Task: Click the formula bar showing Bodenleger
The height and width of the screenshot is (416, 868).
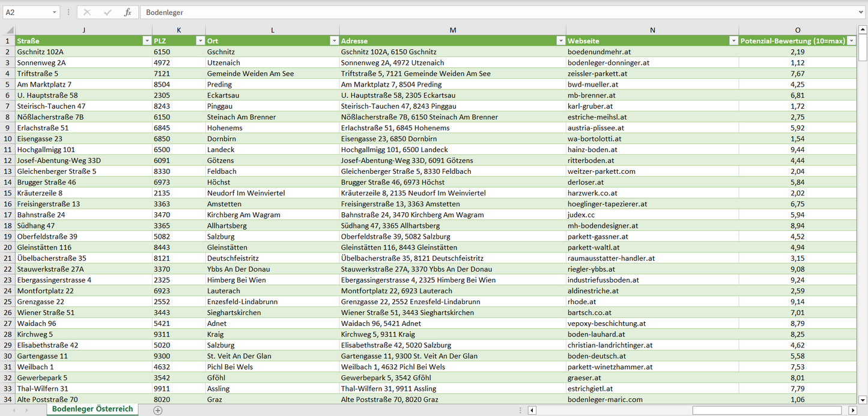Action: coord(481,12)
